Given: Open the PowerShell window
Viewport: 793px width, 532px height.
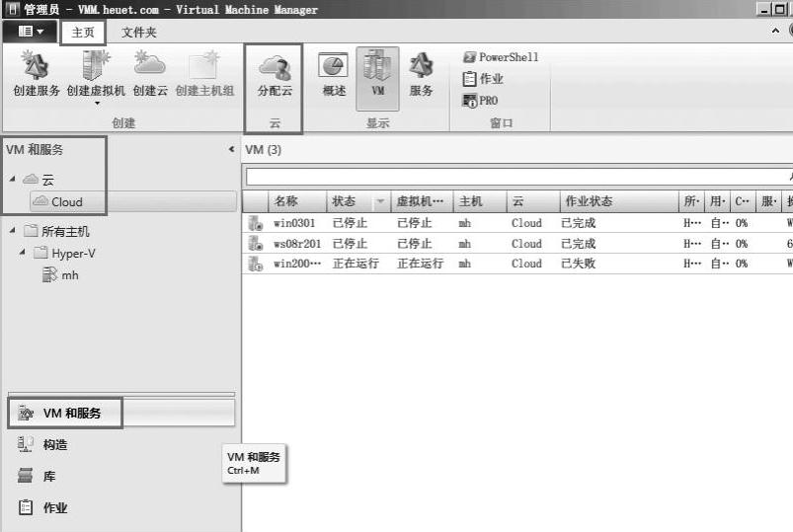Looking at the screenshot, I should (x=501, y=57).
